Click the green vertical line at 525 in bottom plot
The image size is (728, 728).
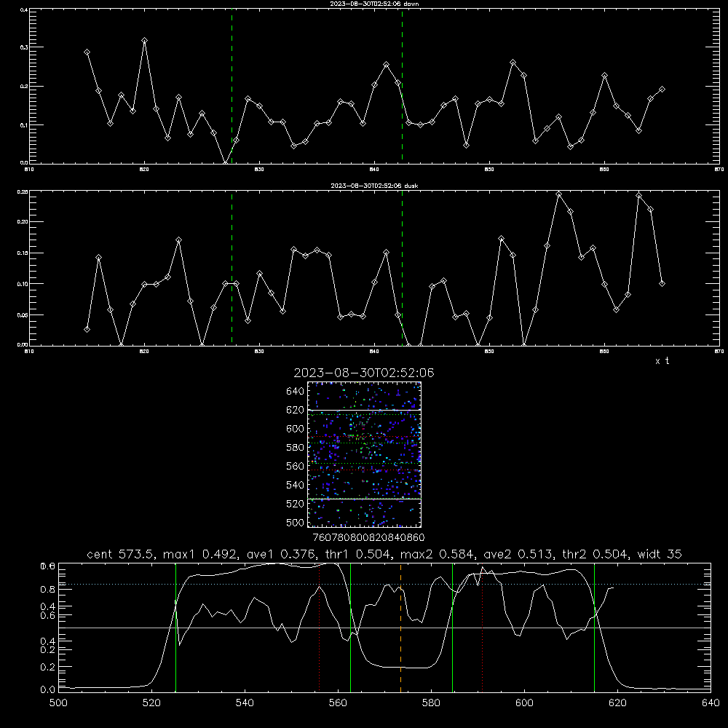tap(175, 627)
